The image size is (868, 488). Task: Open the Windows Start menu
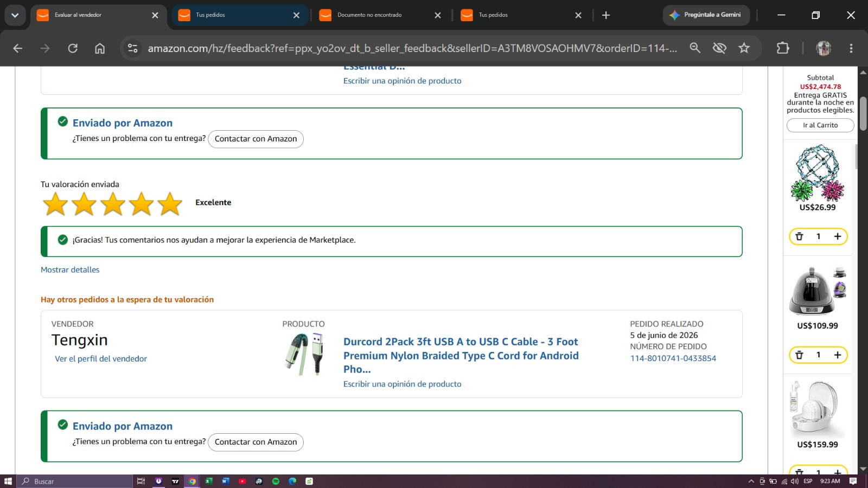pos(8,481)
